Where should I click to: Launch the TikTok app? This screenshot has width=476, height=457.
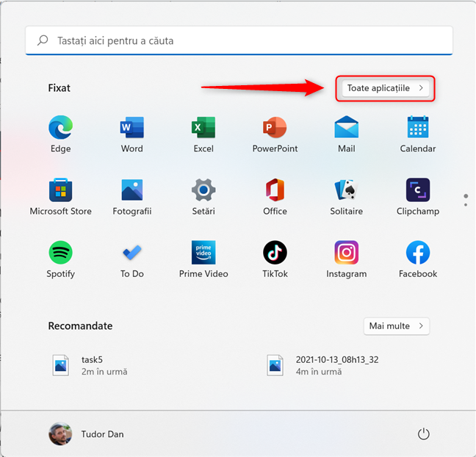point(275,259)
